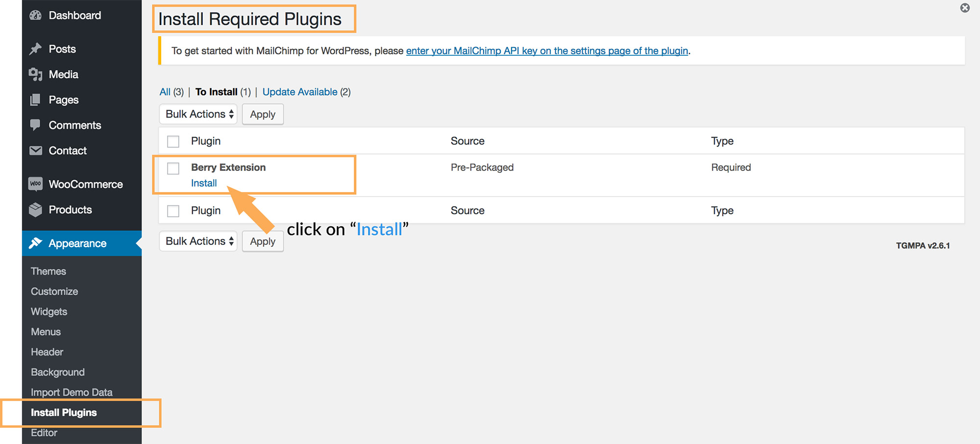Dismiss the screen with the close icon
The height and width of the screenshot is (444, 980).
[965, 8]
